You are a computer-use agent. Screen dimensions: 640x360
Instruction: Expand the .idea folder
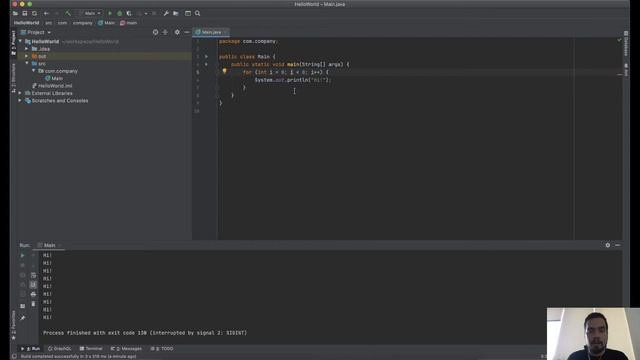coord(27,49)
